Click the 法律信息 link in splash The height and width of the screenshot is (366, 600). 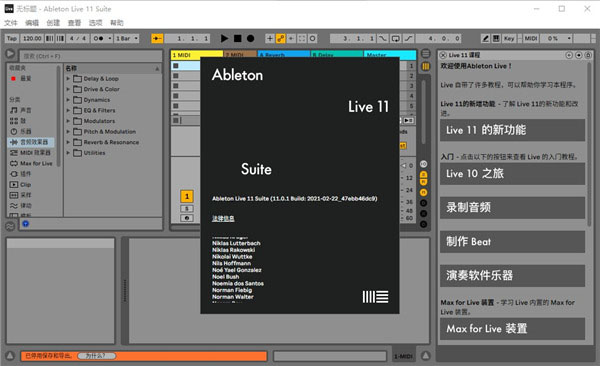click(223, 219)
